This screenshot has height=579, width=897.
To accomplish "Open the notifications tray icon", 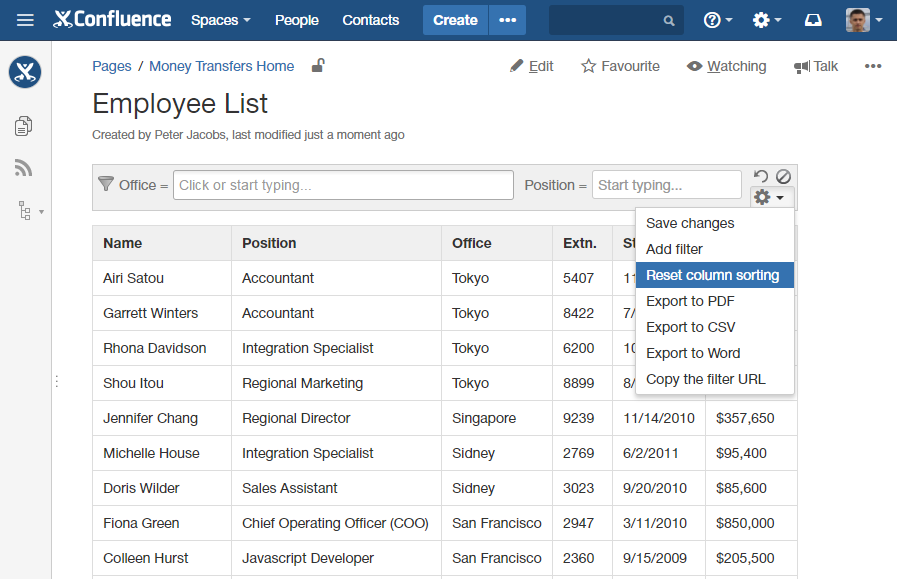I will (x=812, y=20).
